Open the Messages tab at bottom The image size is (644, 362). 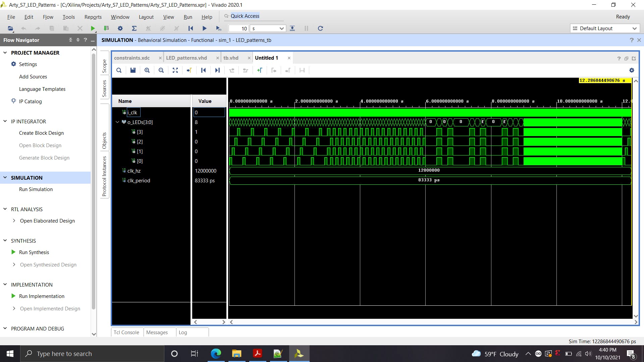pyautogui.click(x=157, y=332)
